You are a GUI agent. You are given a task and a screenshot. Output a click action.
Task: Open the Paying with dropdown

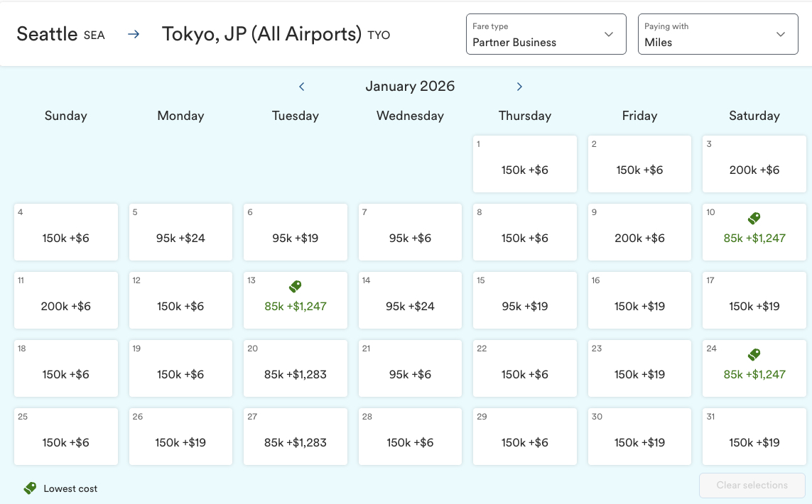[x=718, y=33]
